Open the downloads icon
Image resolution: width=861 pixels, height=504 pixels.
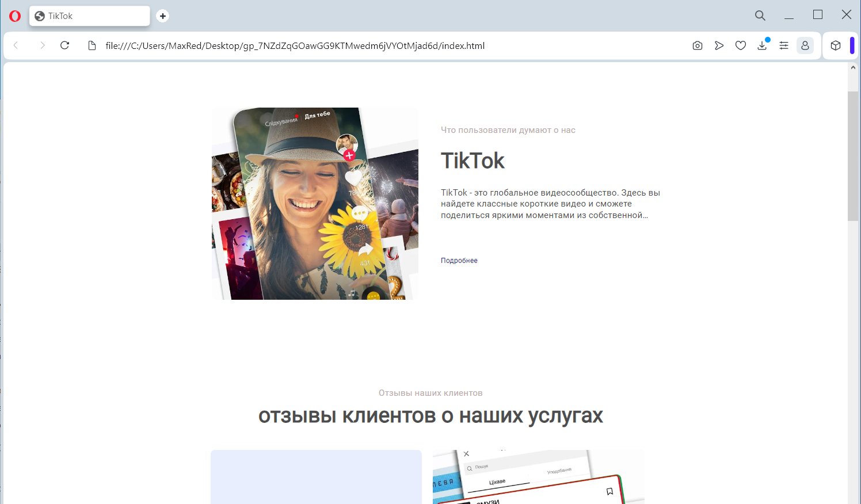[762, 45]
